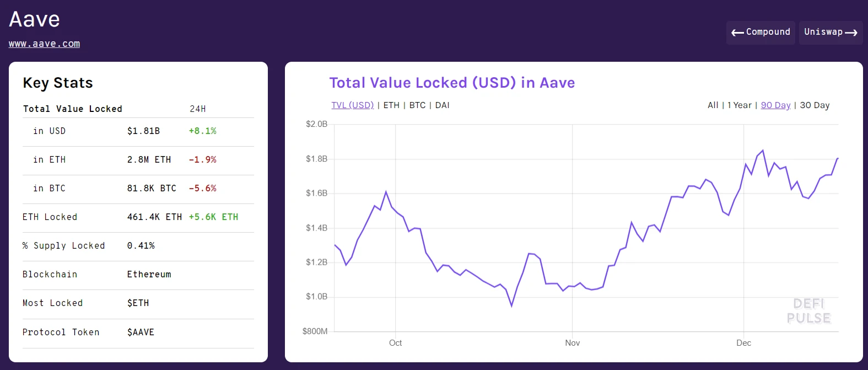Select the 1 Year time range
The image size is (868, 370).
coord(739,105)
